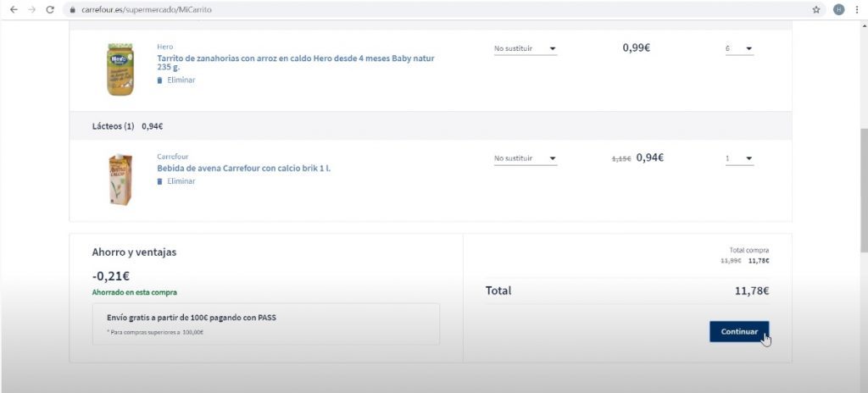Image resolution: width=868 pixels, height=393 pixels.
Task: Reload the page with refresh icon
Action: [50, 9]
